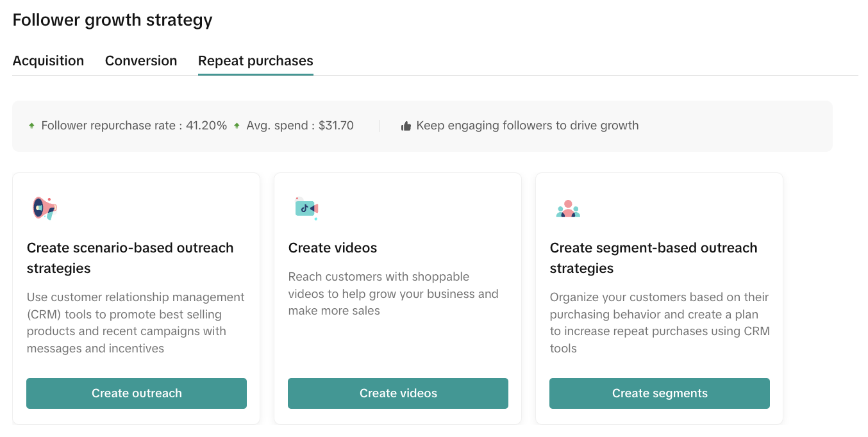Screen dimensions: 868x437
Task: Click the megaphone outreach icon
Action: [x=44, y=208]
